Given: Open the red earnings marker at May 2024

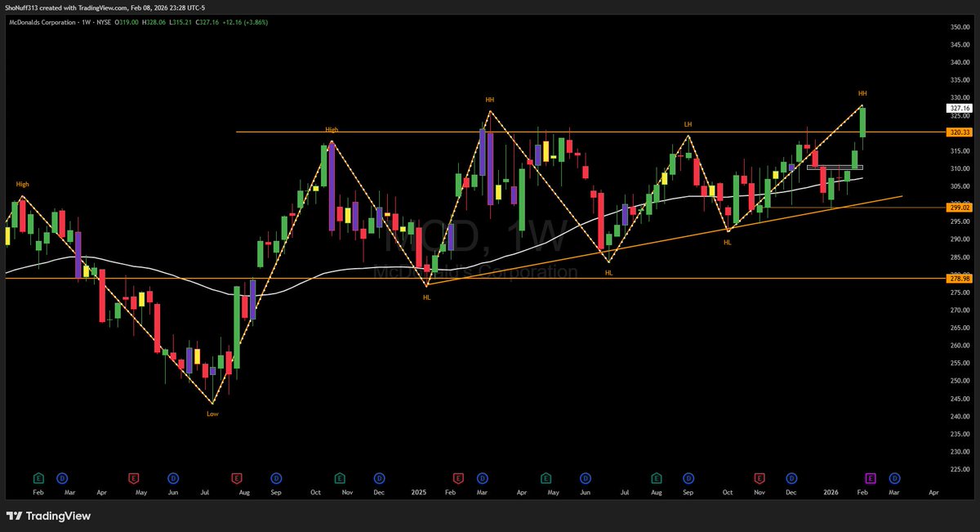Looking at the screenshot, I should 135,476.
